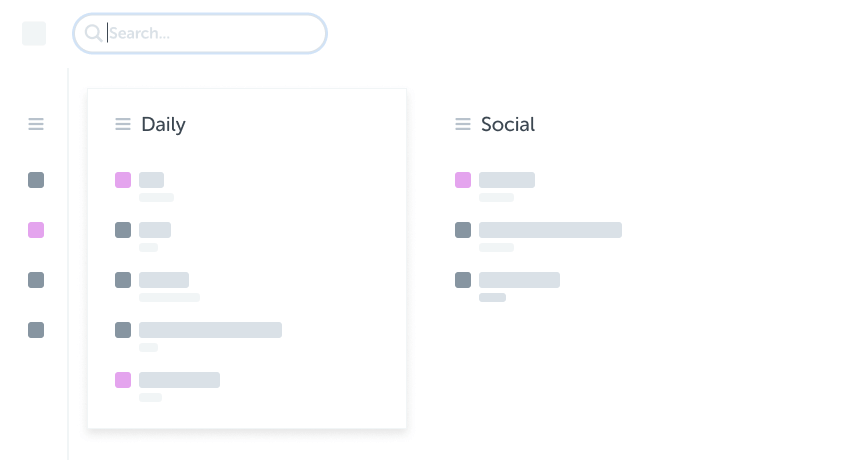Click the second gray square in Daily list
Screen dimensions: 860x460
coord(123,280)
